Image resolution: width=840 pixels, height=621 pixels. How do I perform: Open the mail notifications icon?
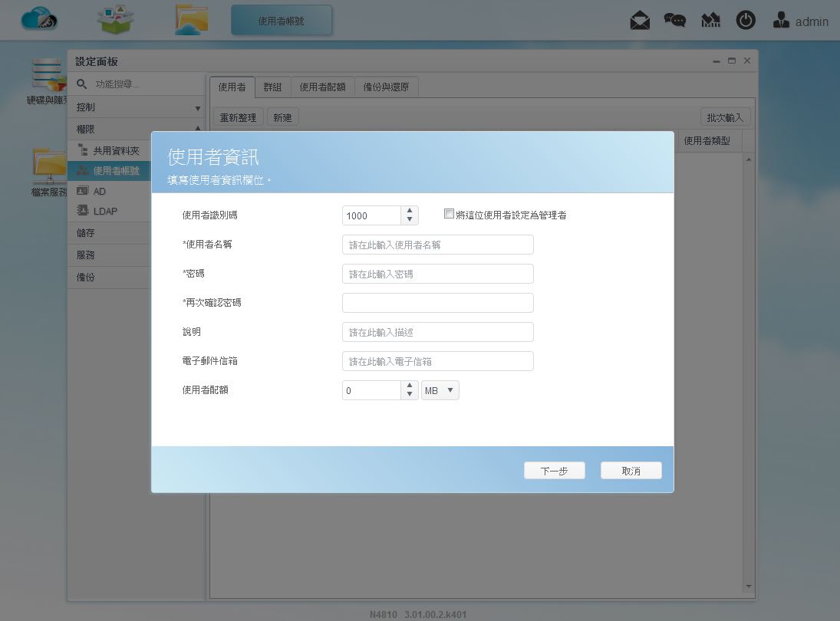click(640, 21)
